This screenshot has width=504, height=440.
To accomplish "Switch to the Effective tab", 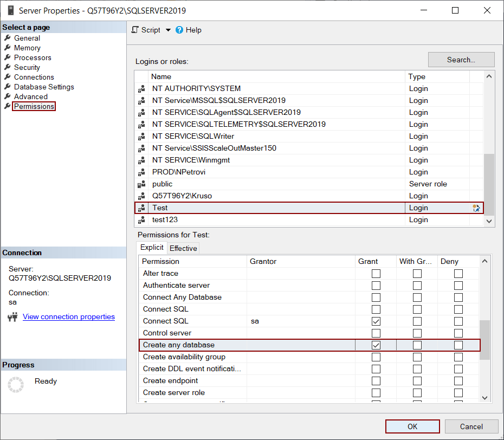I will click(183, 248).
